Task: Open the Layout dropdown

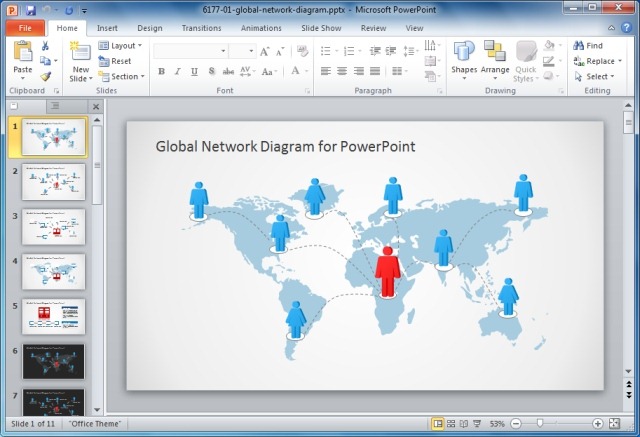Action: (120, 45)
